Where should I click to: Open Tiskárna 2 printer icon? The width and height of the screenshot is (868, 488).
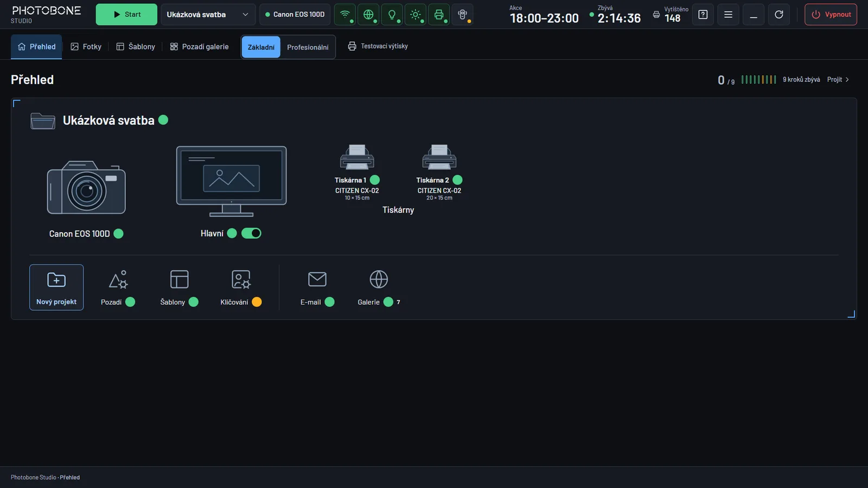pos(439,157)
